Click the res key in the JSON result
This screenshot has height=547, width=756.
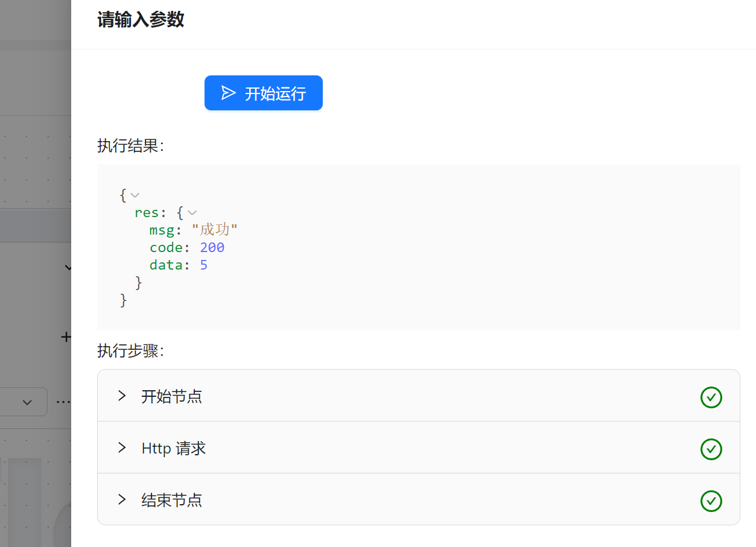pos(146,213)
